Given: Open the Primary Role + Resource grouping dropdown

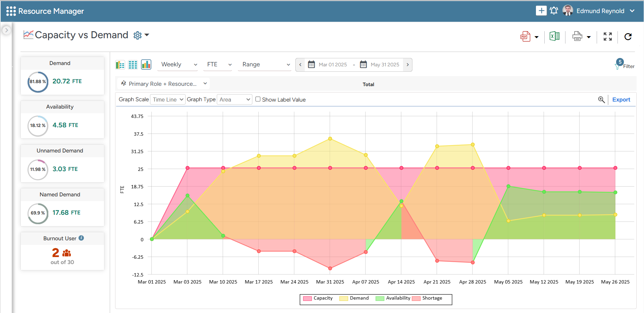Looking at the screenshot, I should (x=163, y=84).
